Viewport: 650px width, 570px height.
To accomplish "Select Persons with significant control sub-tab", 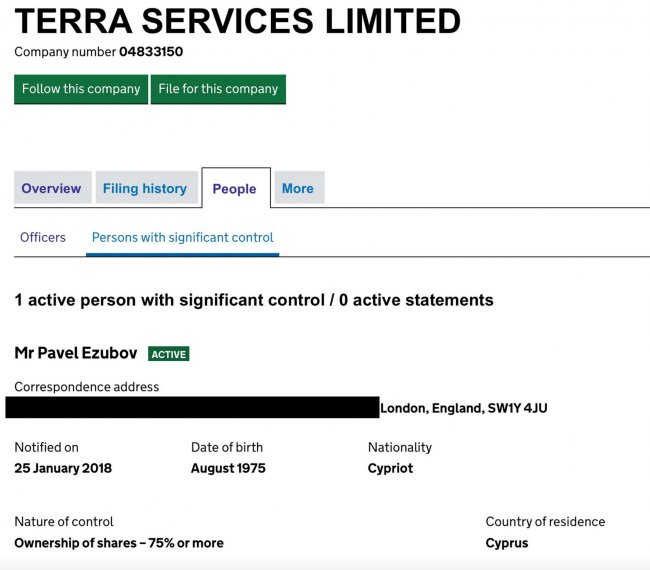I will (x=182, y=237).
